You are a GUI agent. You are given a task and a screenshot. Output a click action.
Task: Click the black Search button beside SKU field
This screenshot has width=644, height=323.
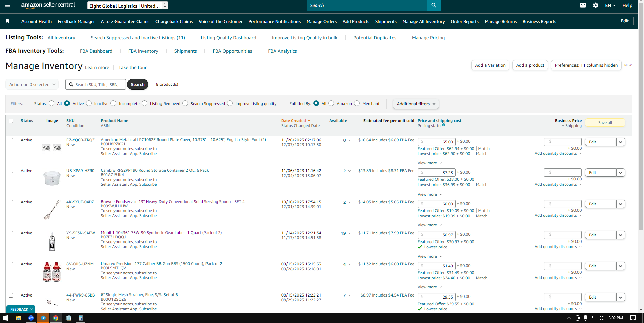(138, 85)
